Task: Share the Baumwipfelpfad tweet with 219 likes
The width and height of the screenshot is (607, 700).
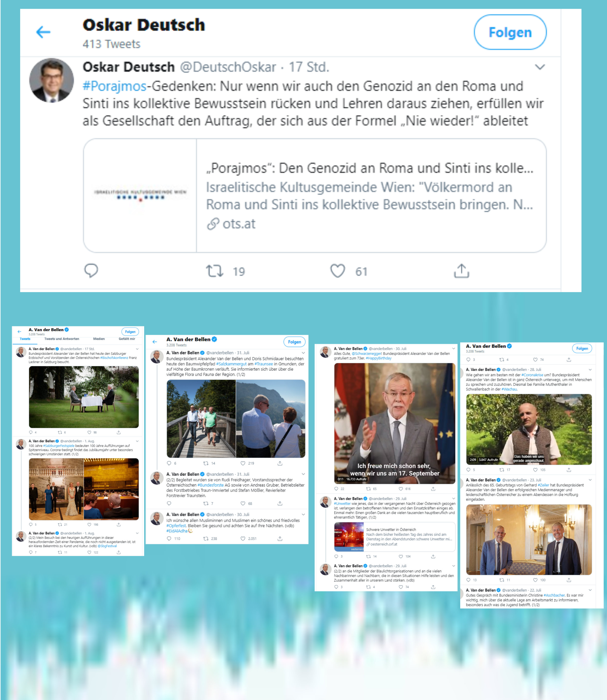Action: (x=280, y=463)
